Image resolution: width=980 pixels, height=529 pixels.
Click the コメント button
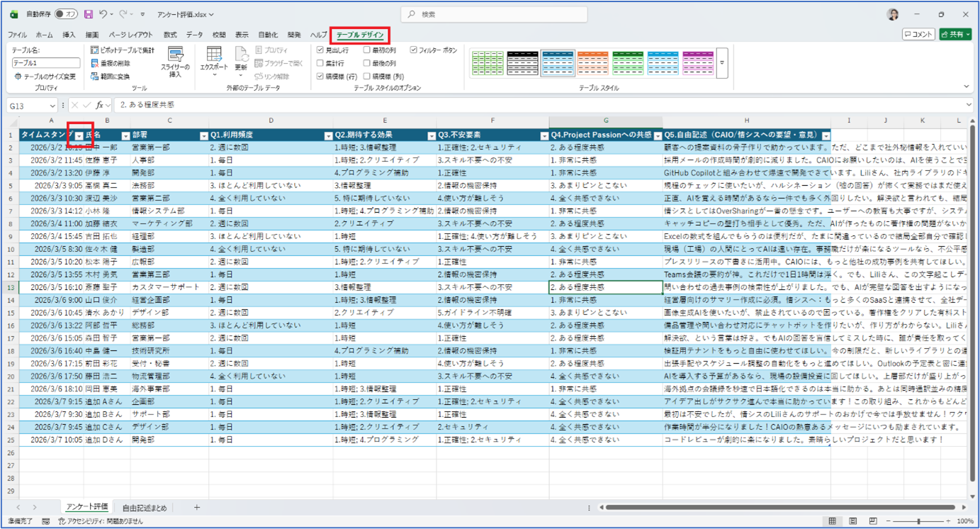[918, 34]
